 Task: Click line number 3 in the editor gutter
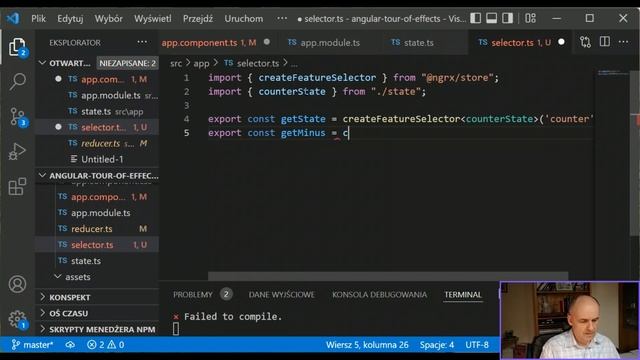187,105
